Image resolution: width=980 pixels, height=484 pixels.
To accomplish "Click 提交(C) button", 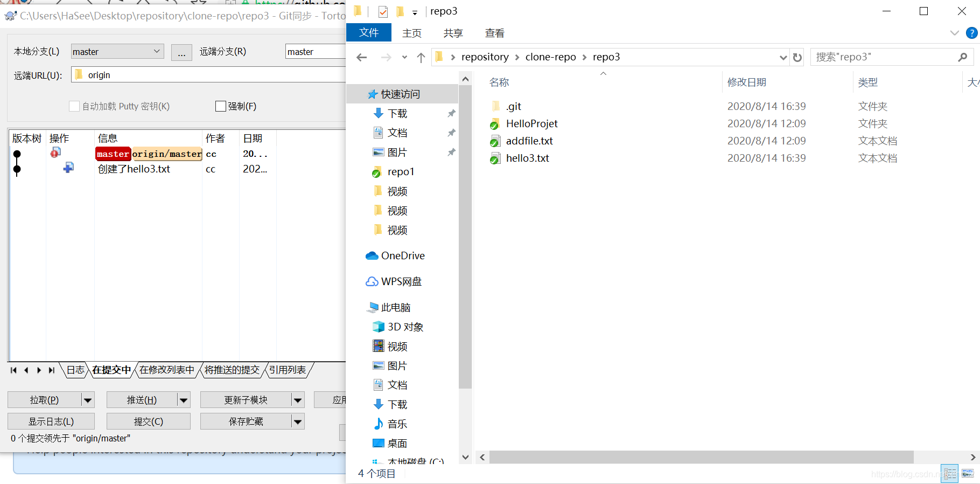I will 149,421.
